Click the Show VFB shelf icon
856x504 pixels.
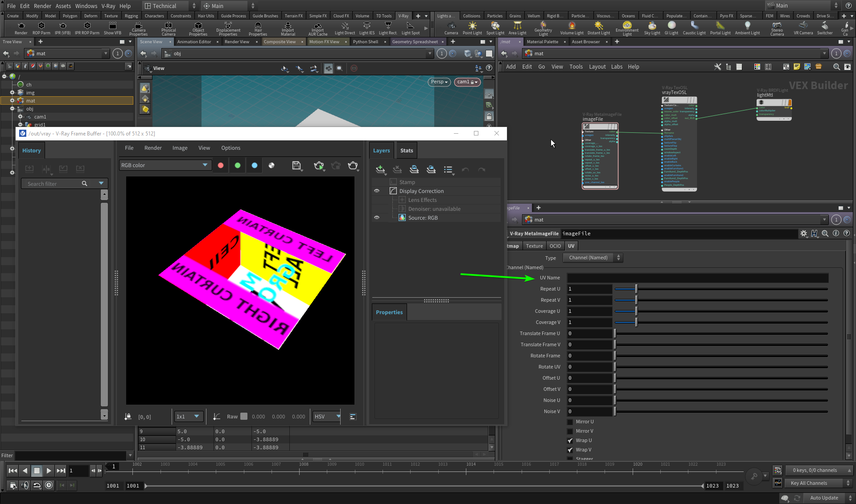112,28
